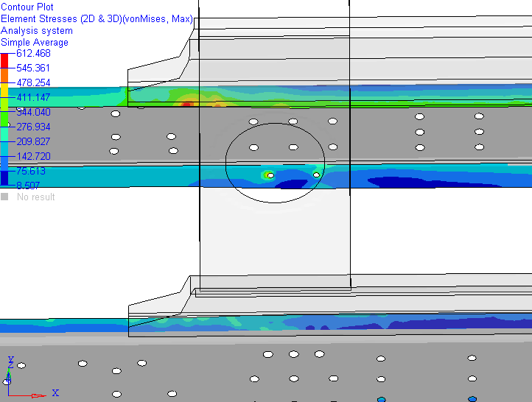Click the 478.254 legend value

(x=33, y=82)
